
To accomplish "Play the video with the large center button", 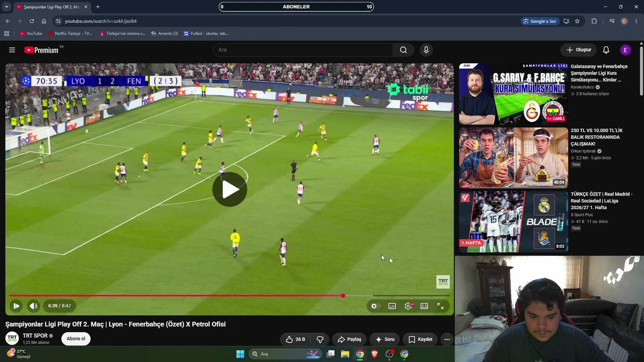I will click(x=230, y=189).
